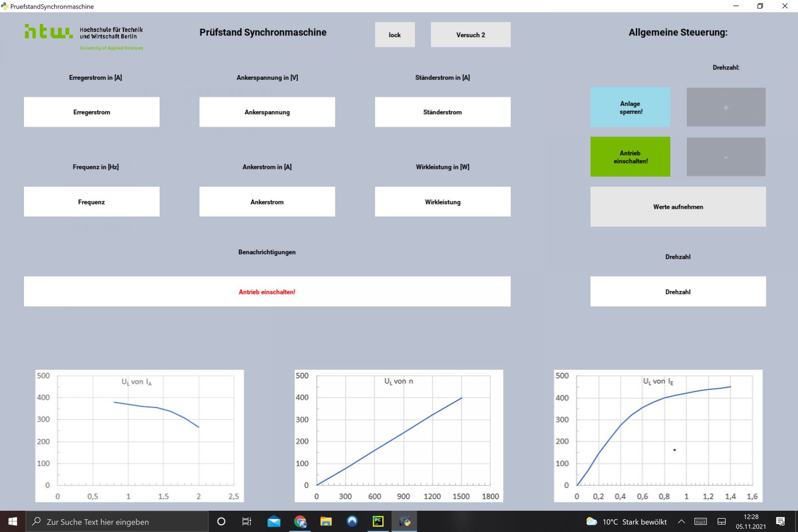
Task: Open the Mail app in taskbar
Action: click(274, 521)
